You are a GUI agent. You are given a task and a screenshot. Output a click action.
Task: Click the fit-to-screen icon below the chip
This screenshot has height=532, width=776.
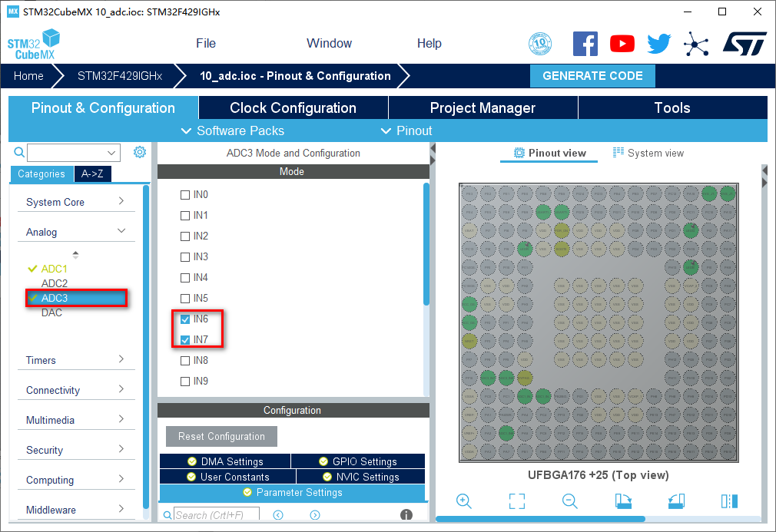pos(517,501)
